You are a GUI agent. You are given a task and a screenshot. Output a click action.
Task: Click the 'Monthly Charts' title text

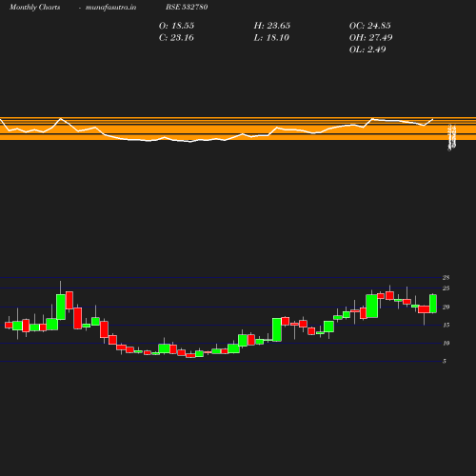[34, 7]
